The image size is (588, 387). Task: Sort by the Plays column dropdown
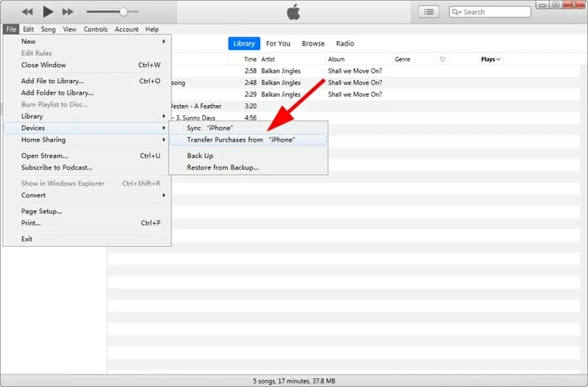490,59
